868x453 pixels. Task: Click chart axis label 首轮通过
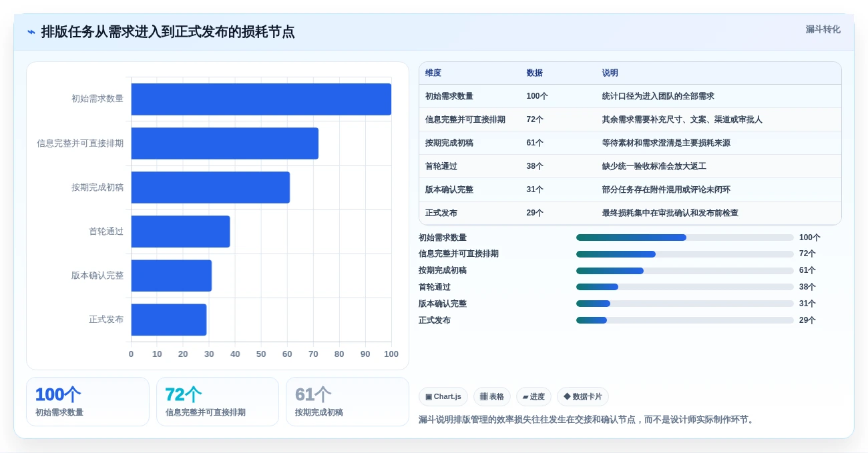[x=106, y=231]
